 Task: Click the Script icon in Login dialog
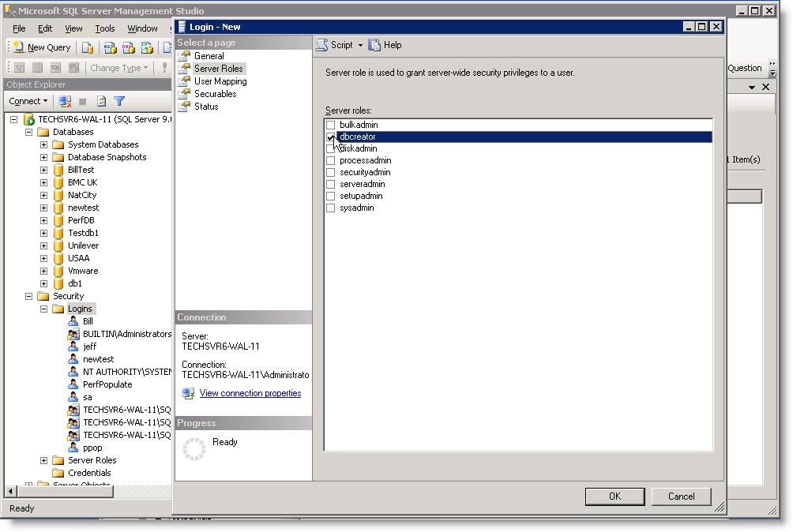point(321,45)
